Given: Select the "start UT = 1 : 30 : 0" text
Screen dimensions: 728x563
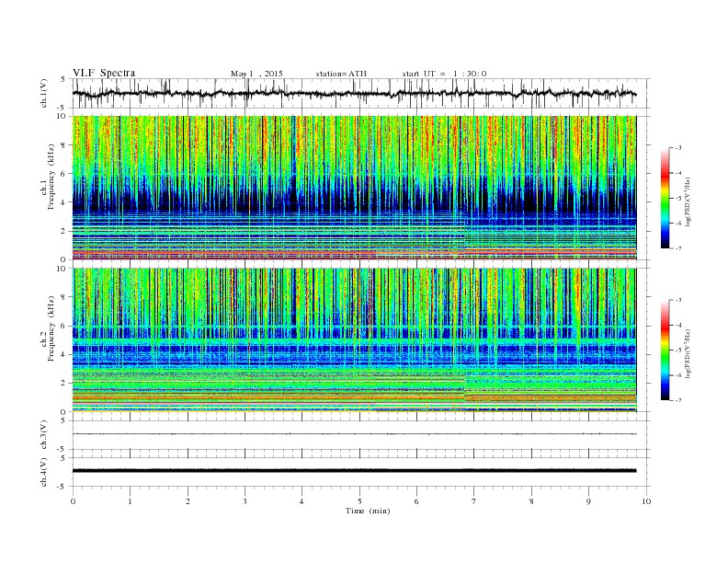Looking at the screenshot, I should 444,74.
